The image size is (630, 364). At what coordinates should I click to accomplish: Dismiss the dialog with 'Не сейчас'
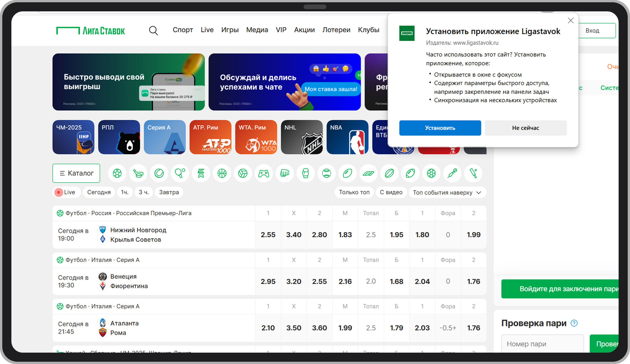pos(525,128)
